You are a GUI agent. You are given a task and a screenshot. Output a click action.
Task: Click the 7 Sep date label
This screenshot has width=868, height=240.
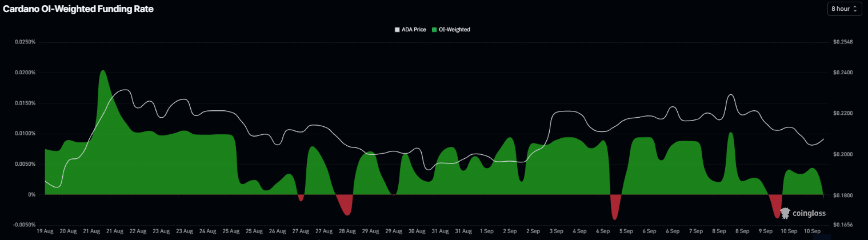(x=696, y=231)
